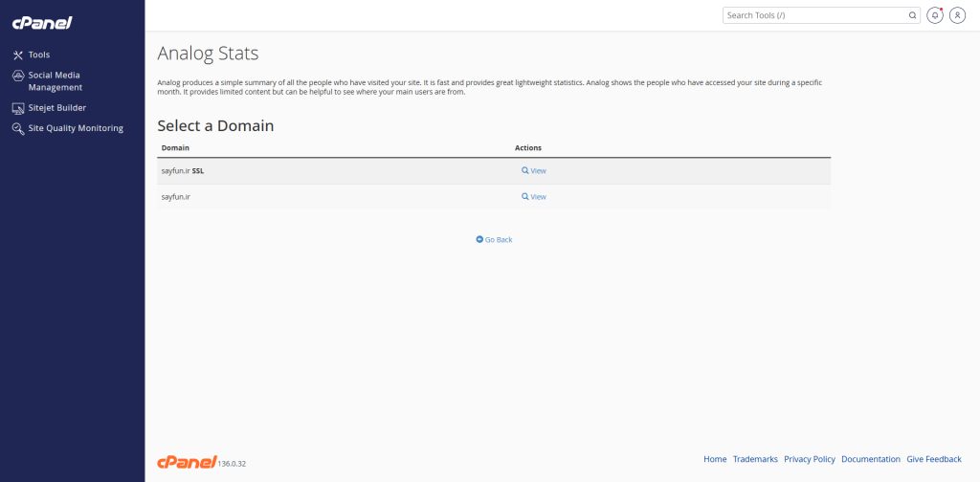Open Social Media Management menu item

click(55, 81)
